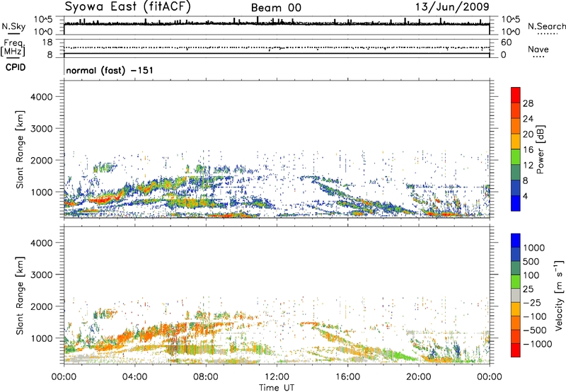566x392 pixels.
Task: Click the "16:00" time axis label
Action: [x=347, y=377]
